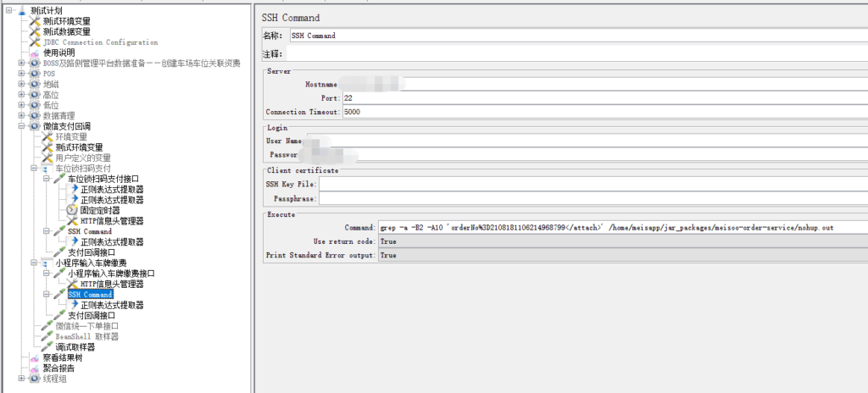
Task: Click the BeanShell 取样器 sampler icon
Action: (47, 336)
